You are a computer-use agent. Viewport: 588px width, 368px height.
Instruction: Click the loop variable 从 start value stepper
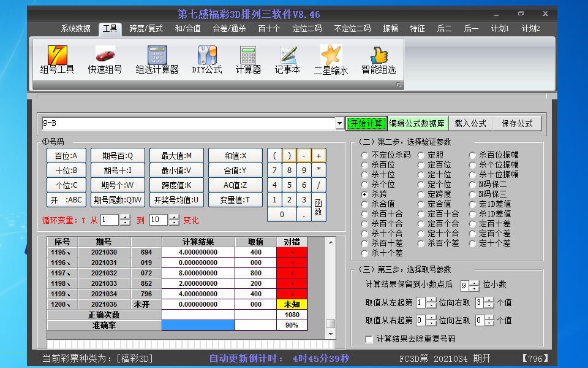[x=125, y=220]
